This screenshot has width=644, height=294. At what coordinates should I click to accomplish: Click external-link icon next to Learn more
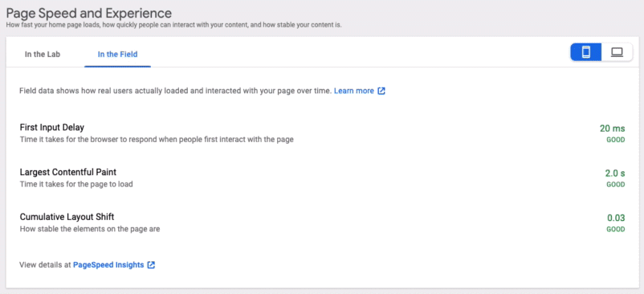coord(381,91)
